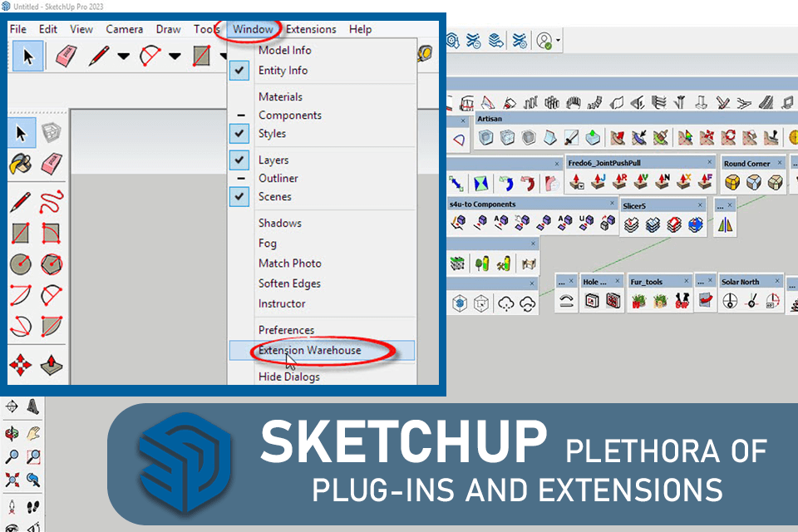Toggle the Outliner dialog entry
The width and height of the screenshot is (798, 532).
click(278, 178)
